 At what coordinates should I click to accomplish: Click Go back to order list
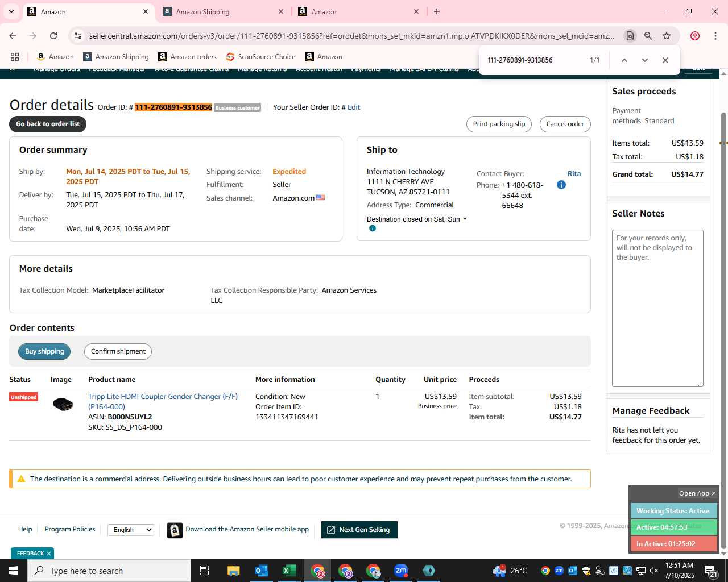[x=48, y=124]
